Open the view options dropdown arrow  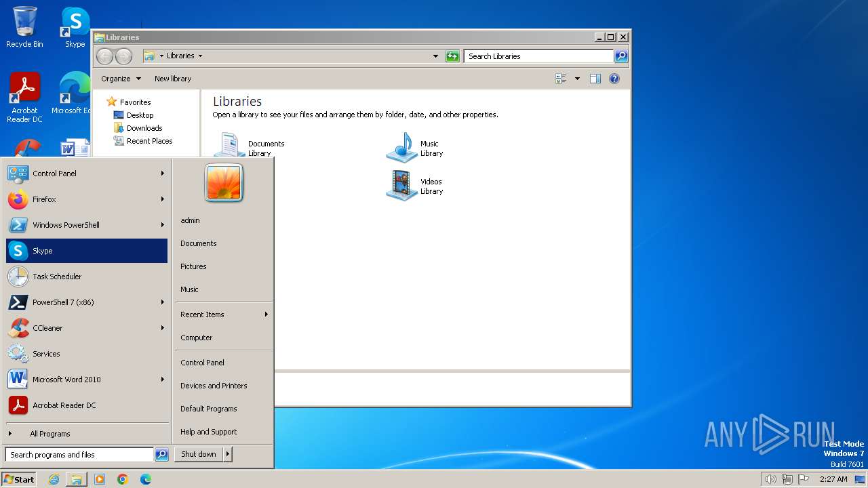tap(577, 79)
